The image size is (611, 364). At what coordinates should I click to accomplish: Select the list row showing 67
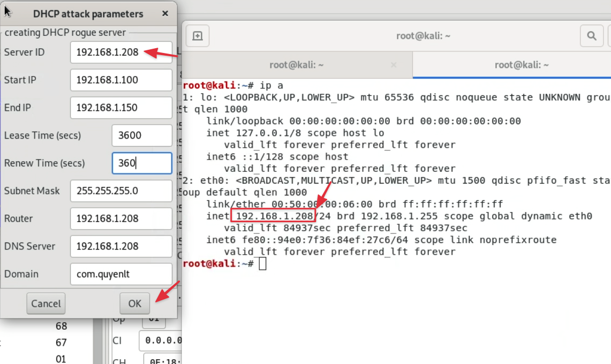(x=61, y=342)
